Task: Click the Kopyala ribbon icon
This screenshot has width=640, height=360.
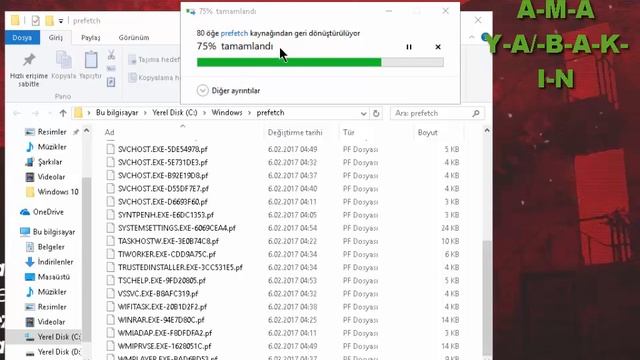Action: [64, 65]
